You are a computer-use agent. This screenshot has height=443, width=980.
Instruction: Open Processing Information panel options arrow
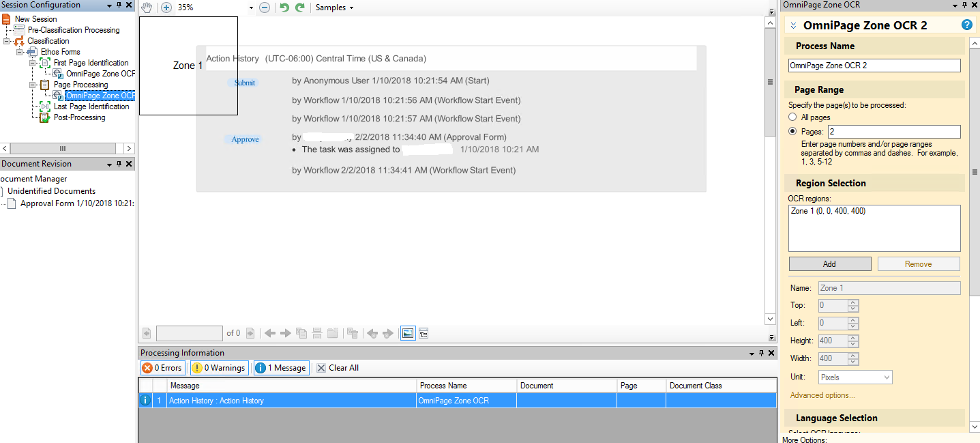752,353
